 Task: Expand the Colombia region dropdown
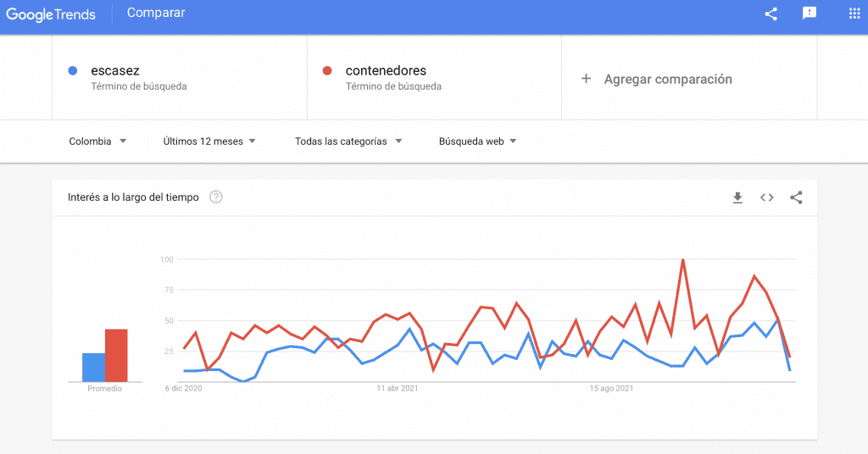[x=97, y=141]
